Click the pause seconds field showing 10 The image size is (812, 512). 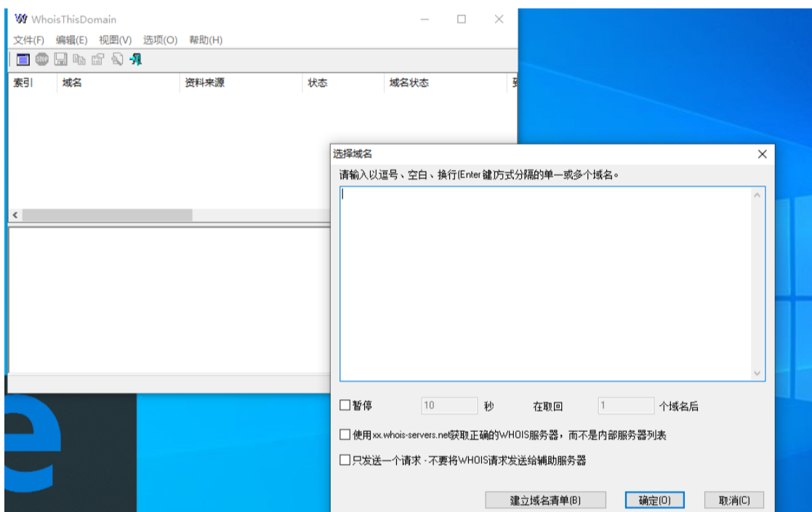449,406
